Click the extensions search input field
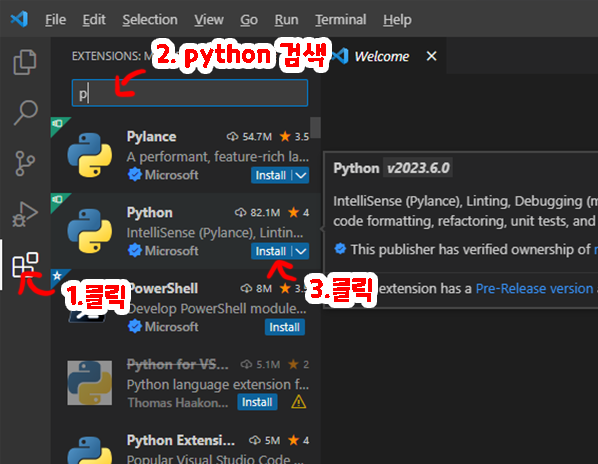 click(x=190, y=93)
